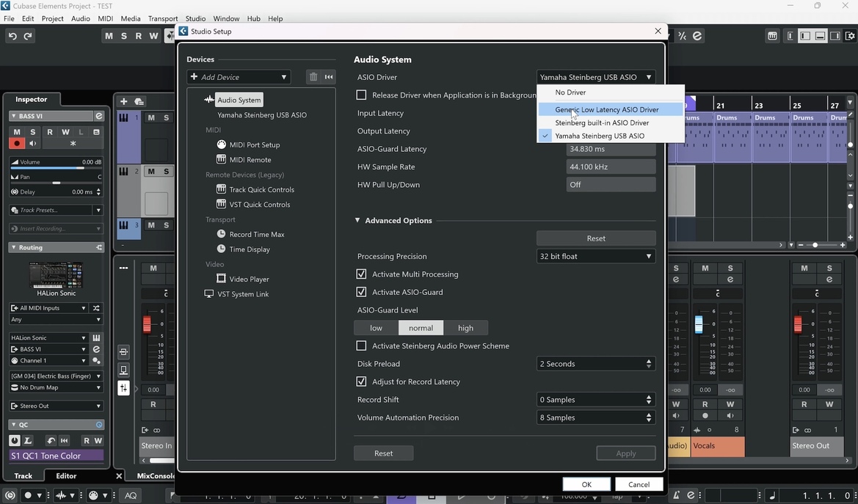The height and width of the screenshot is (504, 858).
Task: Click OK to confirm Studio Setup
Action: point(585,484)
